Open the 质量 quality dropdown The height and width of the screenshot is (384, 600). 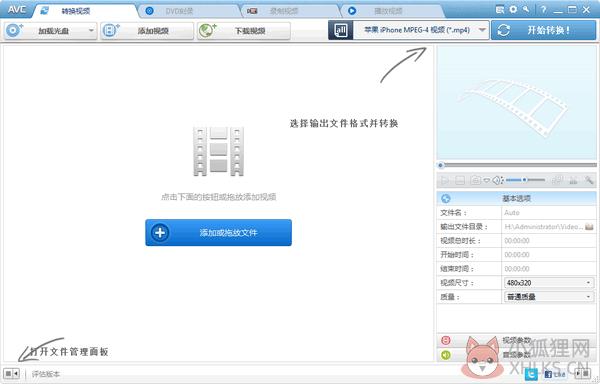(x=549, y=297)
